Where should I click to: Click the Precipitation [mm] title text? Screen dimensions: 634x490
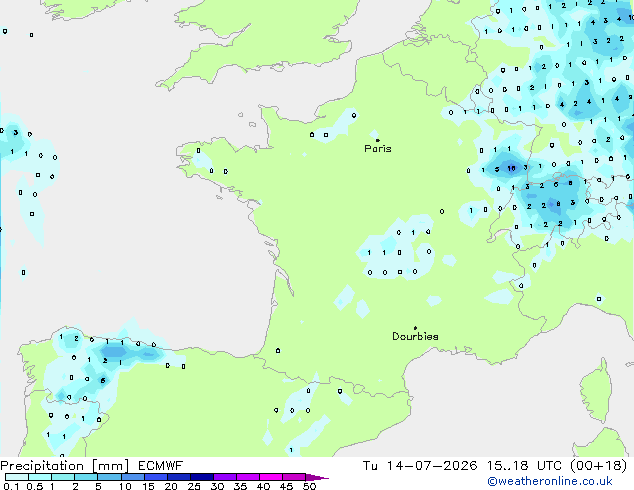[x=65, y=466]
